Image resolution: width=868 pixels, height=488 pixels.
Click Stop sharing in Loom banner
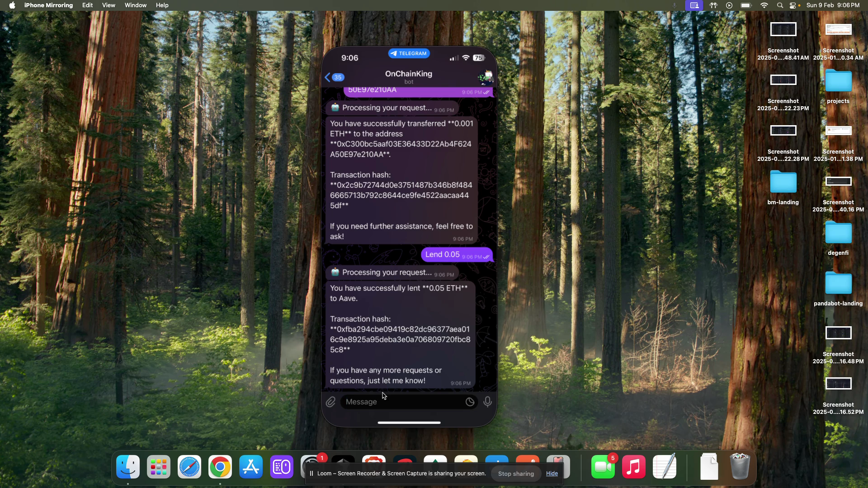[516, 474]
